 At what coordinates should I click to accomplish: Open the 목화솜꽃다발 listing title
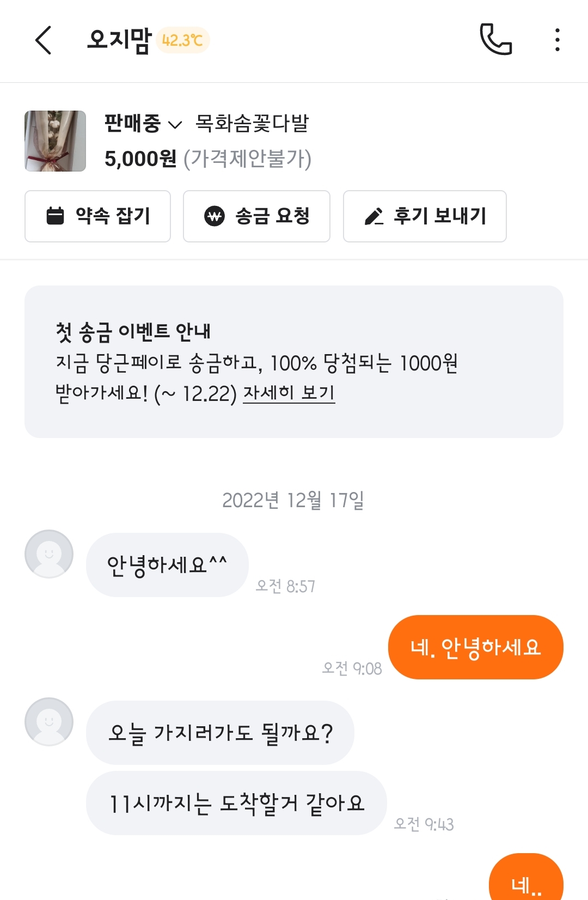252,124
